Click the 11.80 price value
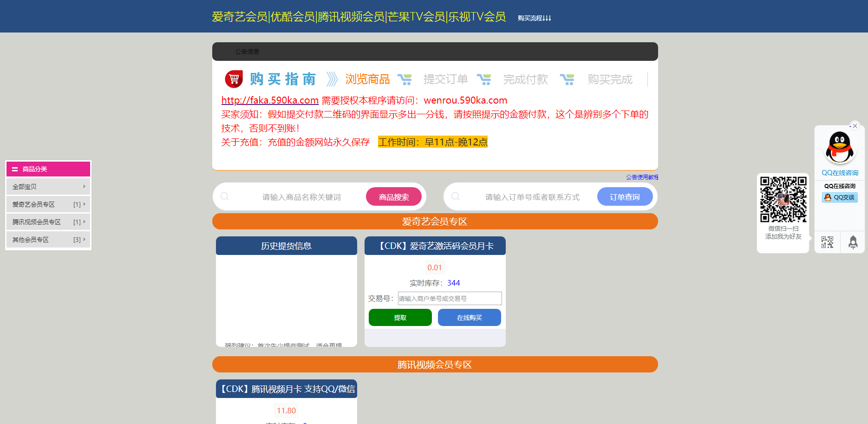Image resolution: width=868 pixels, height=424 pixels. (x=286, y=411)
